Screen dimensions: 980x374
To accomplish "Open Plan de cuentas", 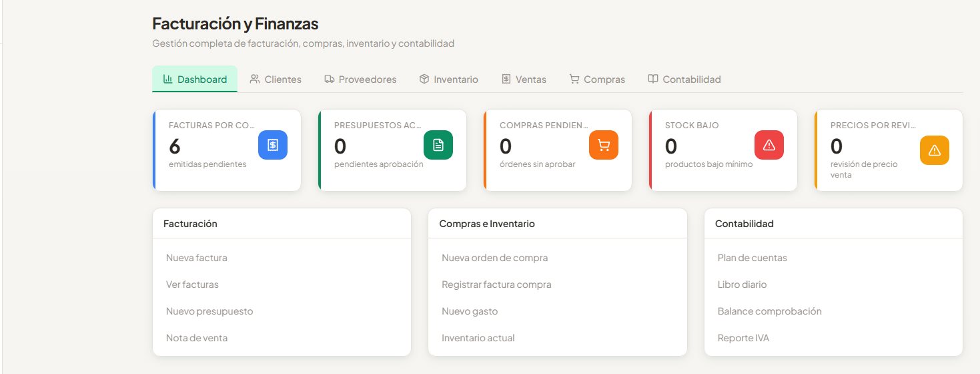I will [753, 258].
